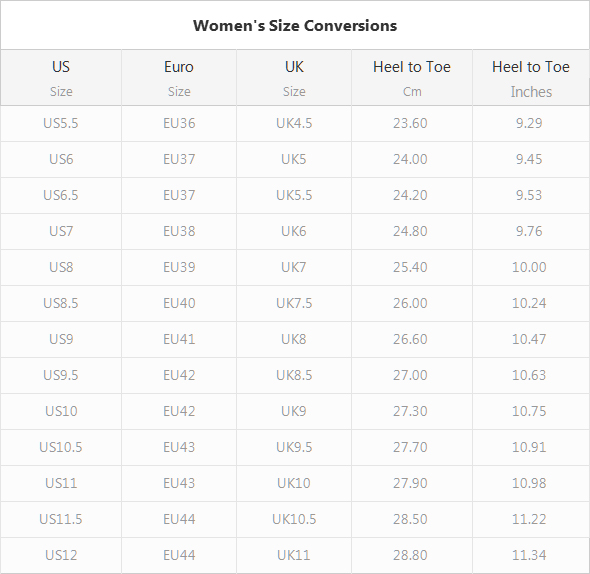The image size is (590, 574).
Task: Select the US Size column header
Action: coord(61,78)
